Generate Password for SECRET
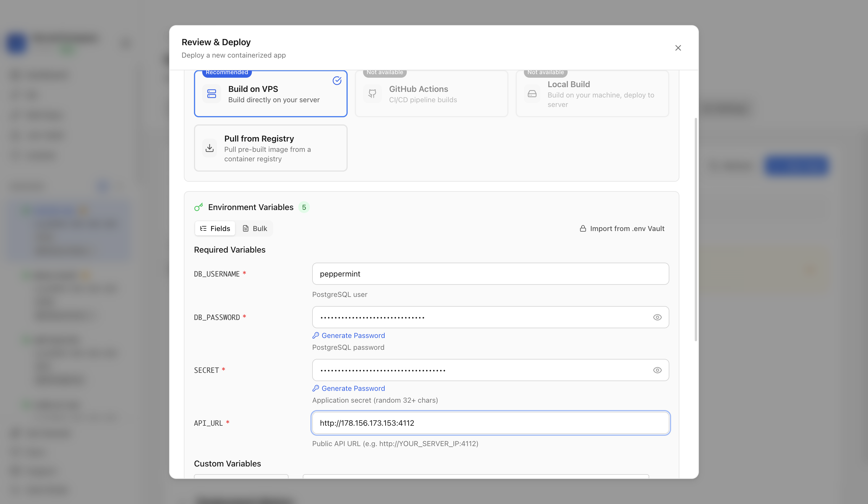This screenshot has height=504, width=868. coord(349,389)
